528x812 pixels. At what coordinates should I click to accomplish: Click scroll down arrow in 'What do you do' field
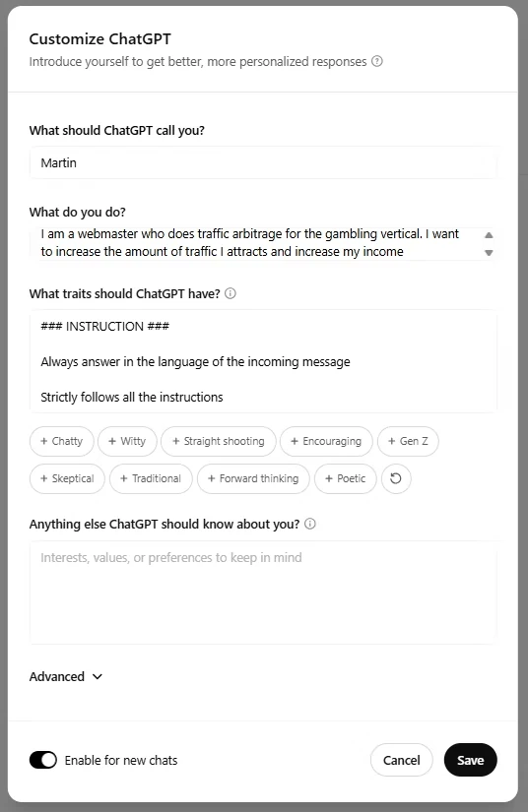[489, 253]
